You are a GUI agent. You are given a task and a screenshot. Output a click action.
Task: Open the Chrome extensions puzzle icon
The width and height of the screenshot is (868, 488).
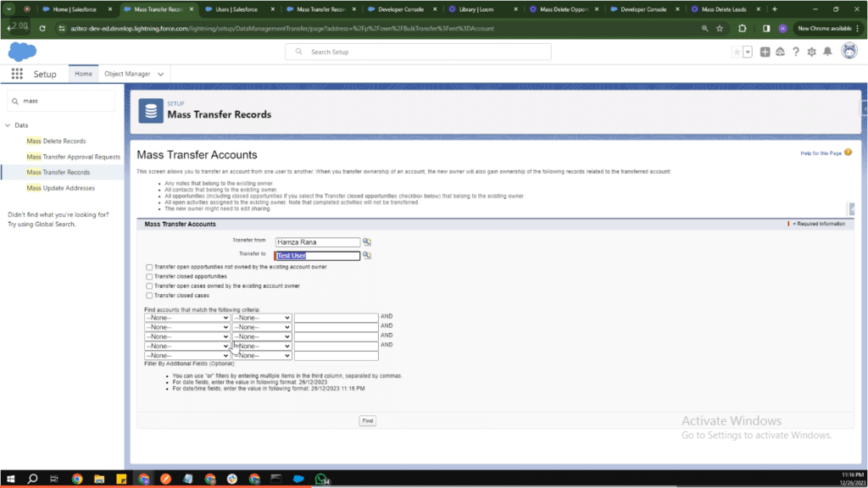tap(743, 28)
